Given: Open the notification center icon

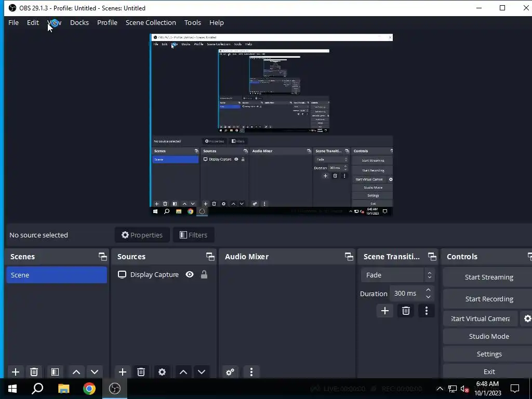Looking at the screenshot, I should pos(515,389).
